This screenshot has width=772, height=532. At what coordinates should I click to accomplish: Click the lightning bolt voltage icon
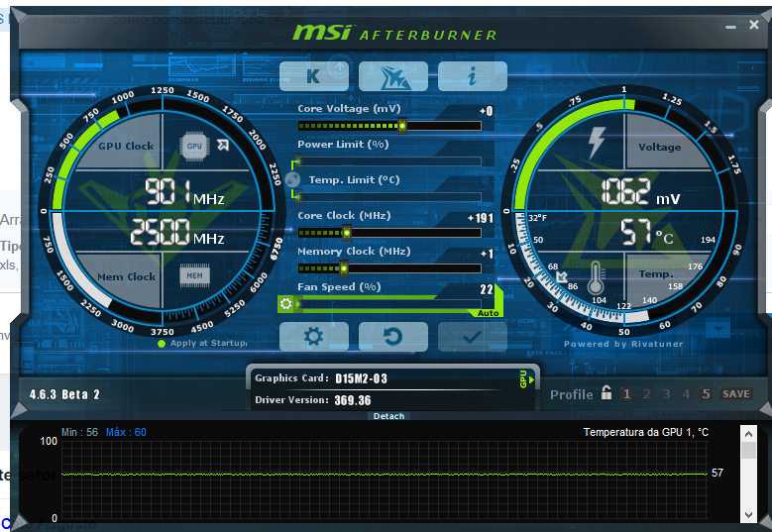(x=597, y=143)
